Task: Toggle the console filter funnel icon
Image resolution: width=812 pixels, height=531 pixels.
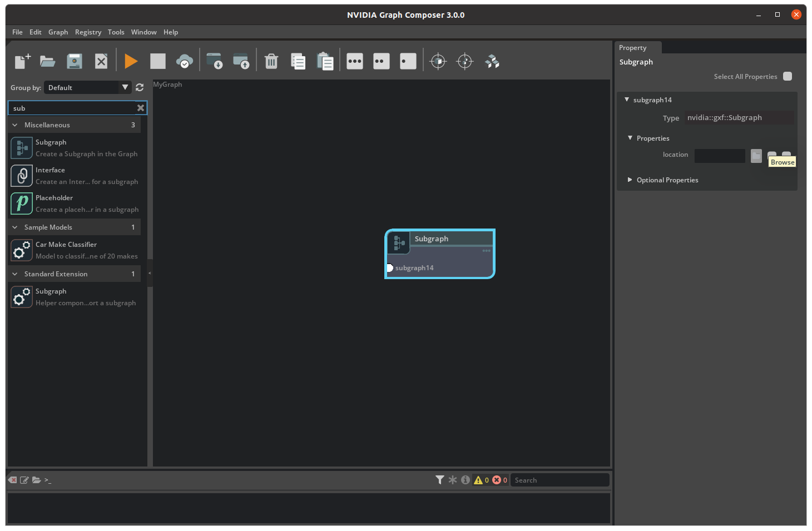Action: click(440, 480)
